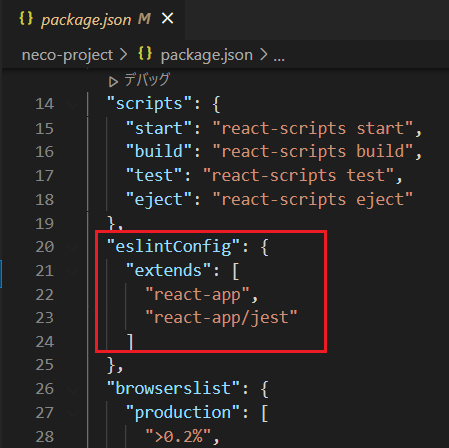The width and height of the screenshot is (449, 448).
Task: Open the neco-project breadcrumb
Action: tap(67, 55)
